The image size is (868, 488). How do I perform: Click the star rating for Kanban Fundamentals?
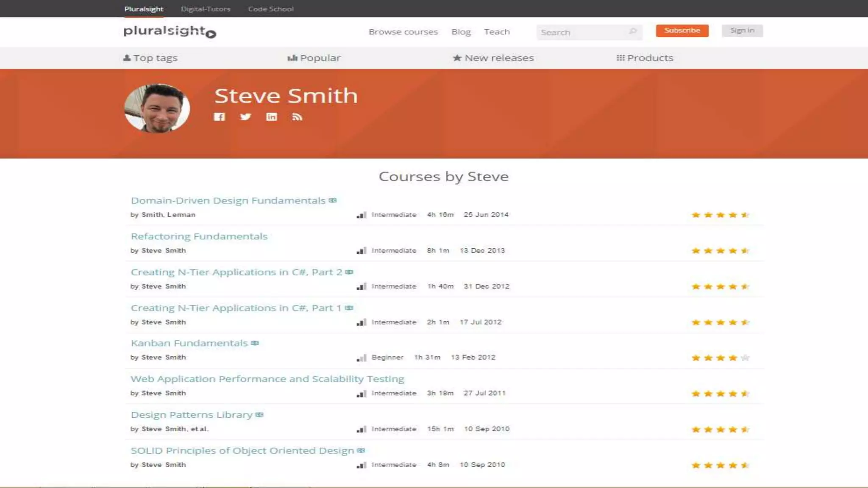pos(720,358)
